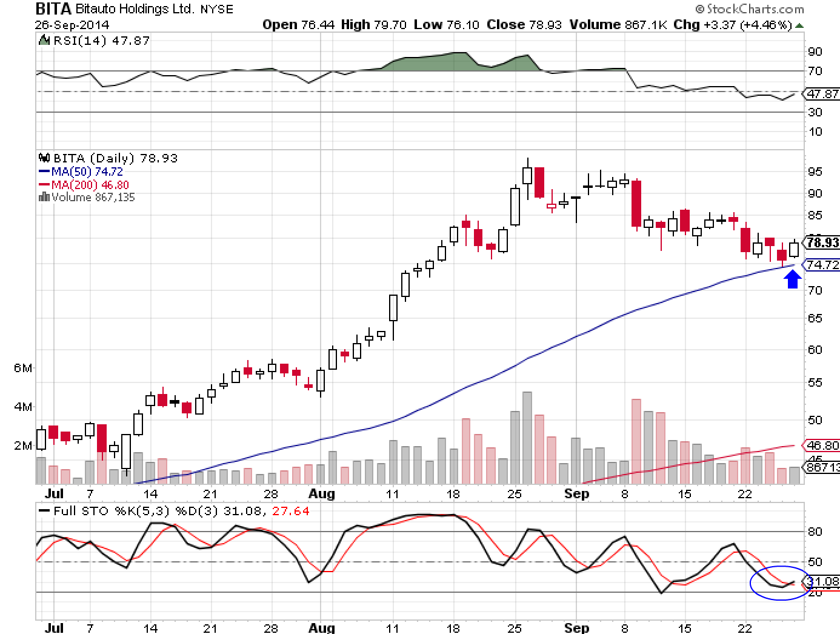Click the 47.87 RSI value tag on axis
The height and width of the screenshot is (634, 840).
[823, 94]
